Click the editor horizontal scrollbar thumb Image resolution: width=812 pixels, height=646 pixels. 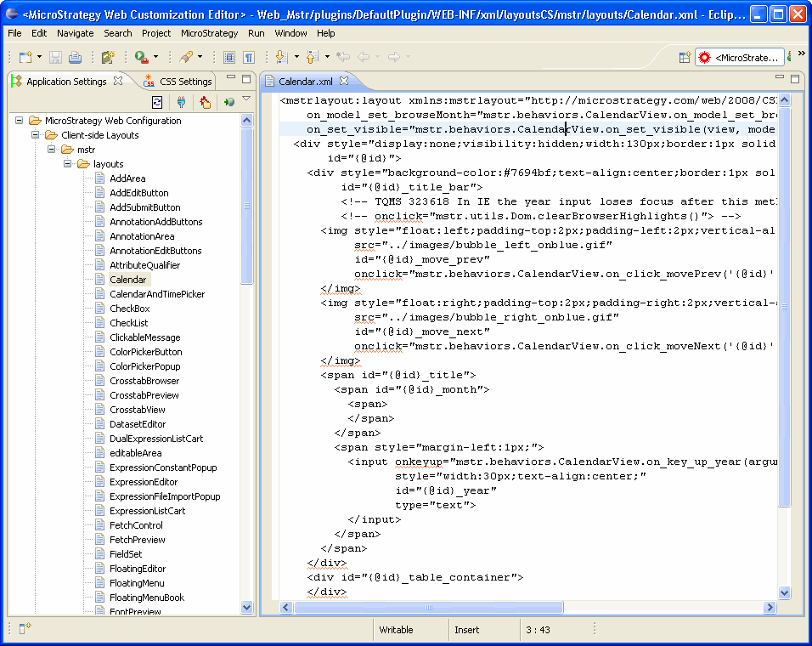point(428,607)
